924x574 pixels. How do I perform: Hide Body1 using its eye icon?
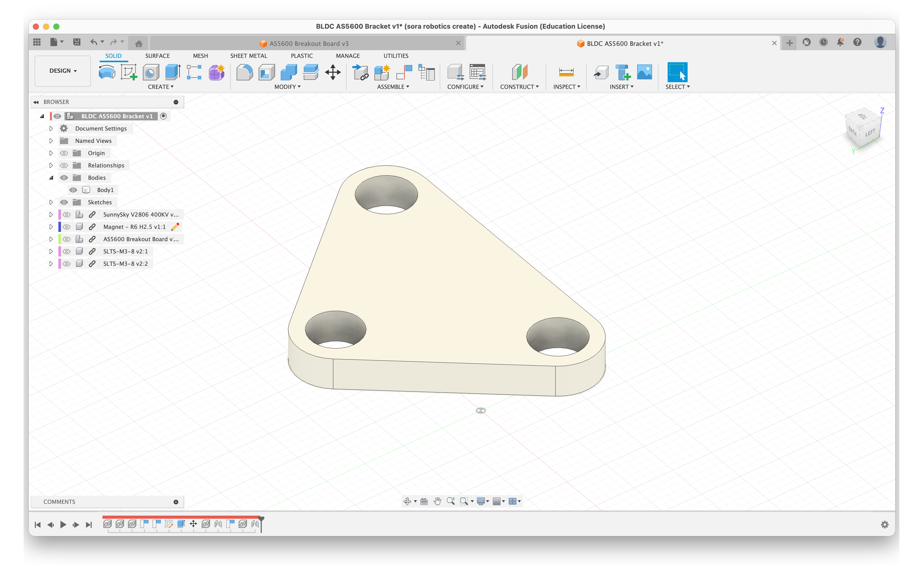(x=73, y=190)
